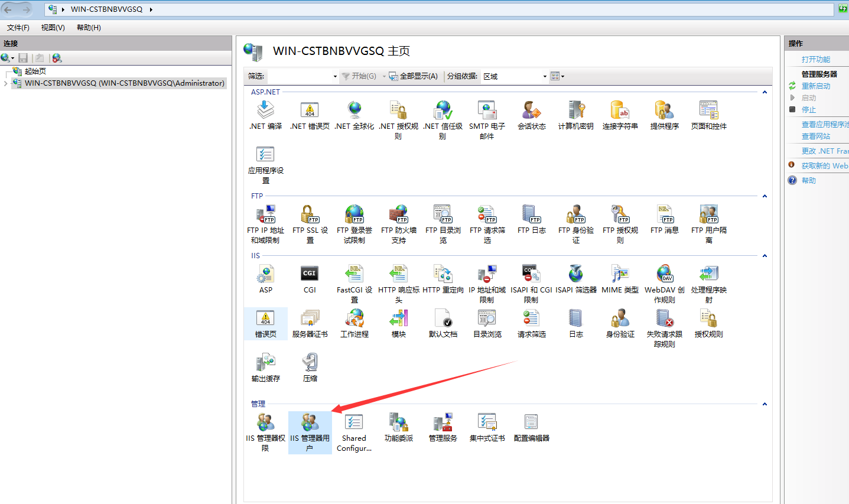The width and height of the screenshot is (849, 504).
Task: Click the save icon in connections toolbar
Action: pyautogui.click(x=23, y=58)
